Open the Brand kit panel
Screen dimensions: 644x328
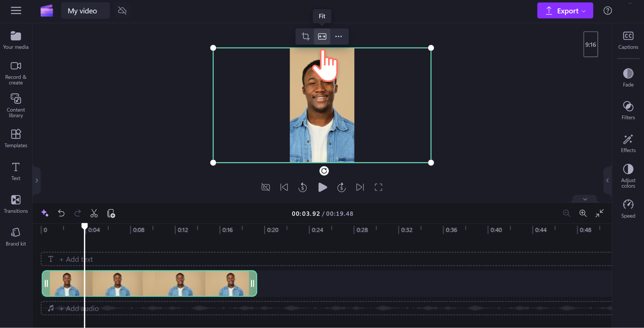click(16, 237)
